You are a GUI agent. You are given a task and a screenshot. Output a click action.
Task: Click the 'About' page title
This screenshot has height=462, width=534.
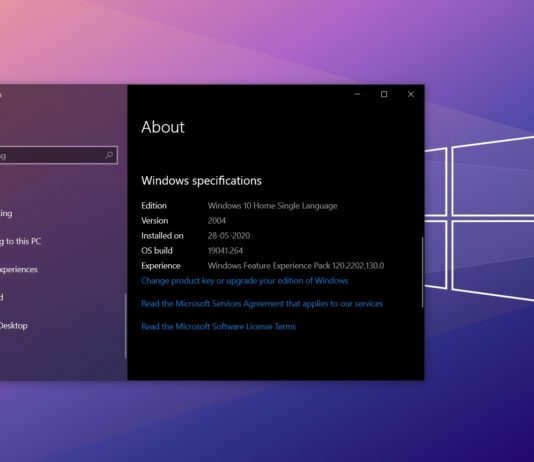pyautogui.click(x=163, y=127)
